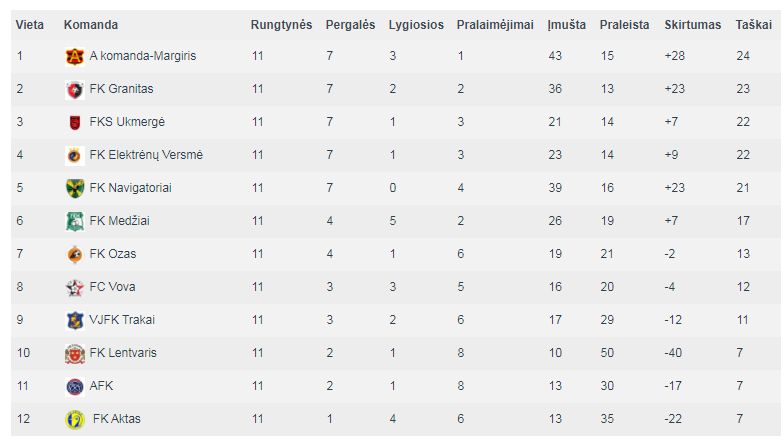Click the FC Vova star logo
This screenshot has height=446, width=781.
pos(75,287)
